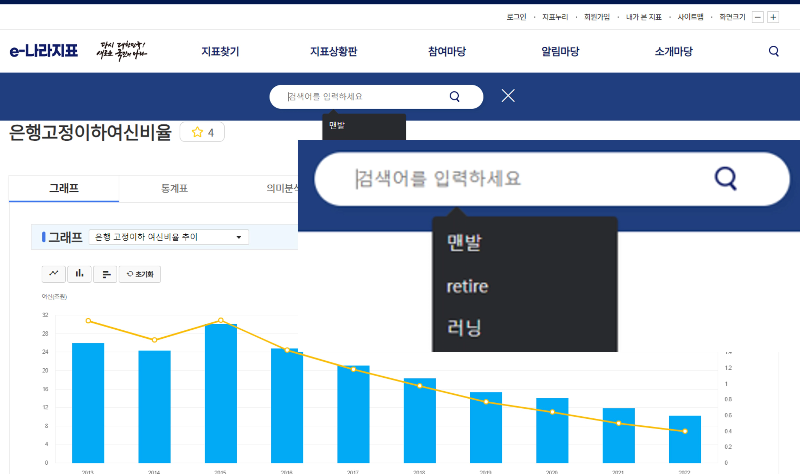Click the large magnifier in the enlarged search box
The image size is (800, 474).
[x=726, y=178]
